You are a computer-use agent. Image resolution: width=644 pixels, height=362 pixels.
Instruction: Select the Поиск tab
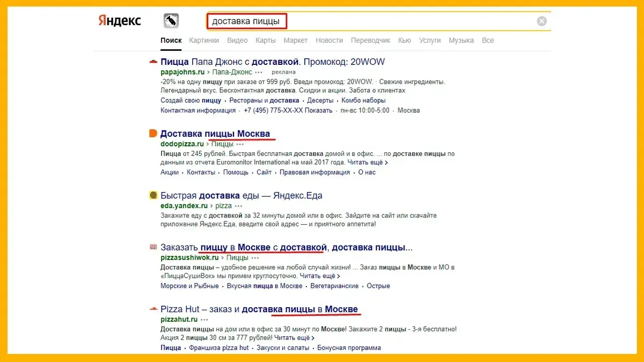pyautogui.click(x=171, y=40)
